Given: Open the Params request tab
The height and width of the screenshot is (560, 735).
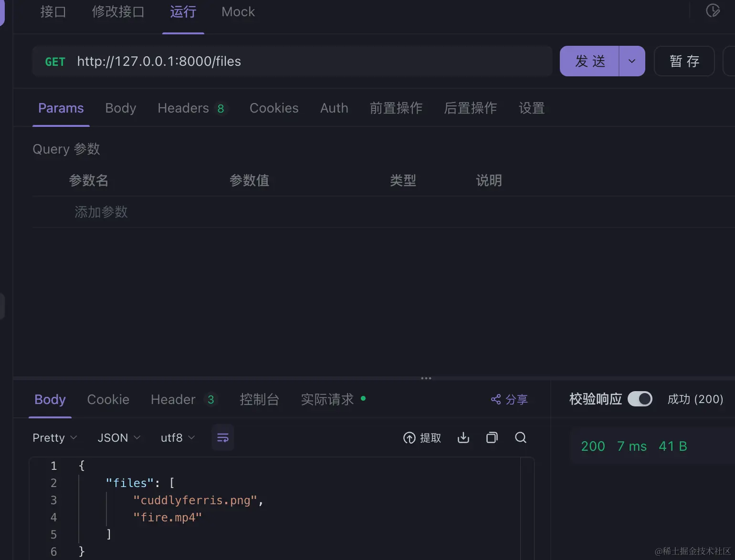Looking at the screenshot, I should [x=61, y=108].
